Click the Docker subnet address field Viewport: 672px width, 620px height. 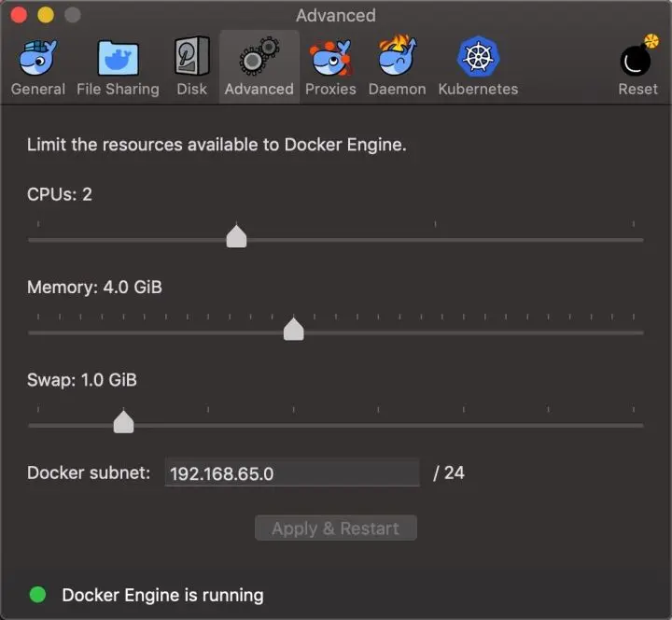(292, 473)
